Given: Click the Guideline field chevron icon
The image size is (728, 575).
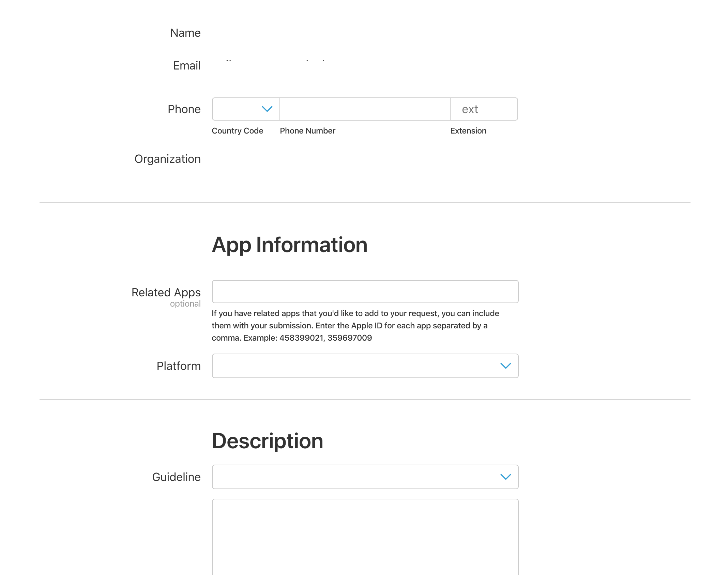Looking at the screenshot, I should (x=506, y=477).
